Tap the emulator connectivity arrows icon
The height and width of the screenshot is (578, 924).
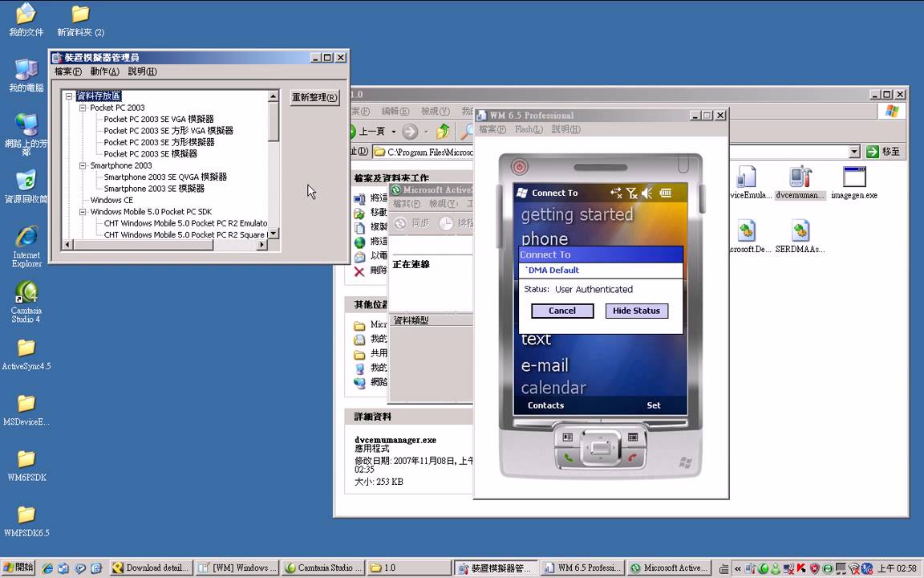616,193
